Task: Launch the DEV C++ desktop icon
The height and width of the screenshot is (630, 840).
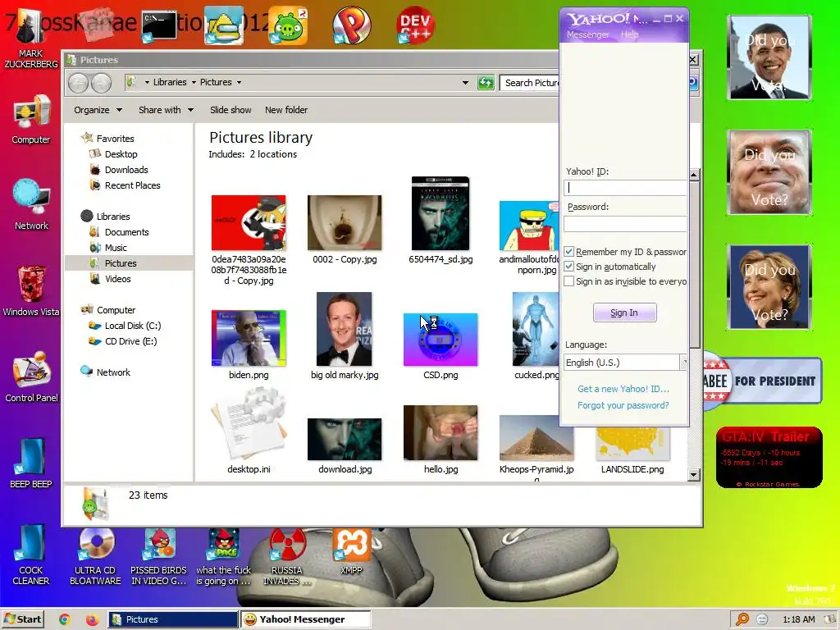Action: coord(415,25)
